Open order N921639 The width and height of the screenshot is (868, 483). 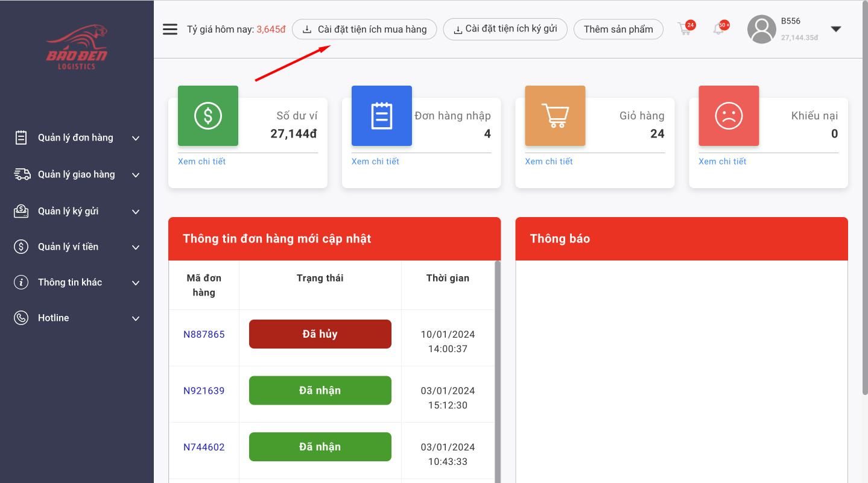pos(204,391)
